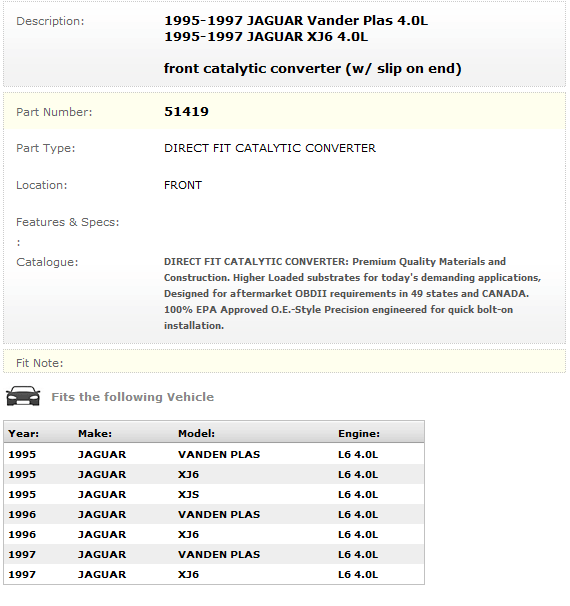The width and height of the screenshot is (570, 606).
Task: Select part number 51419
Action: click(186, 112)
